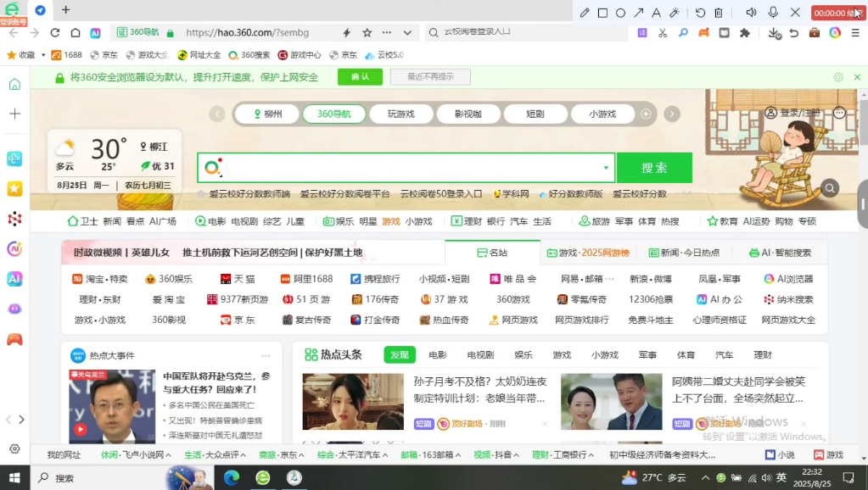868x490 pixels.
Task: Click the green 搜索 button
Action: pyautogui.click(x=654, y=168)
